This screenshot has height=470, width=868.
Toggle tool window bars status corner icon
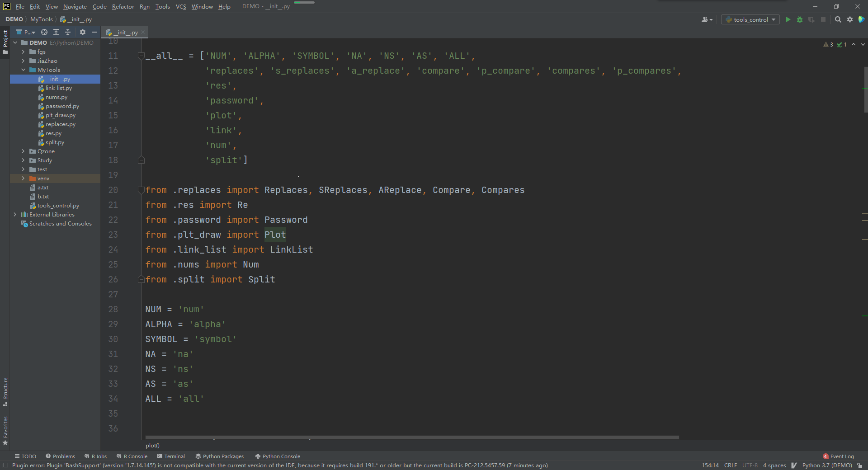[x=5, y=465]
